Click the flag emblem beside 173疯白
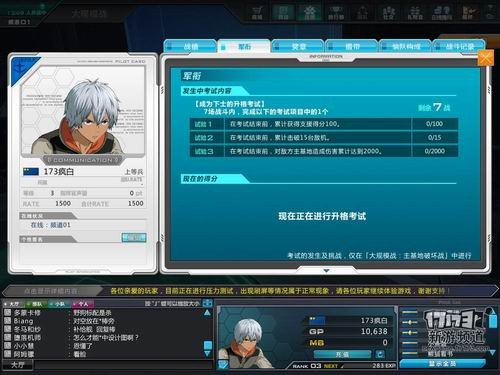Screen dimensions: 500x375 [x=31, y=171]
